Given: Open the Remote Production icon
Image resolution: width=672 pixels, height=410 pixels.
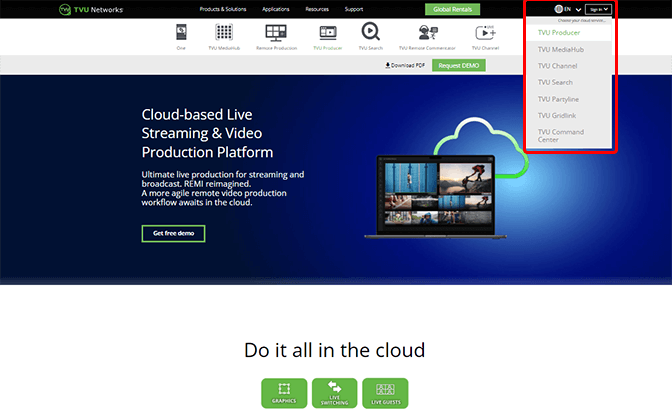Looking at the screenshot, I should (275, 35).
